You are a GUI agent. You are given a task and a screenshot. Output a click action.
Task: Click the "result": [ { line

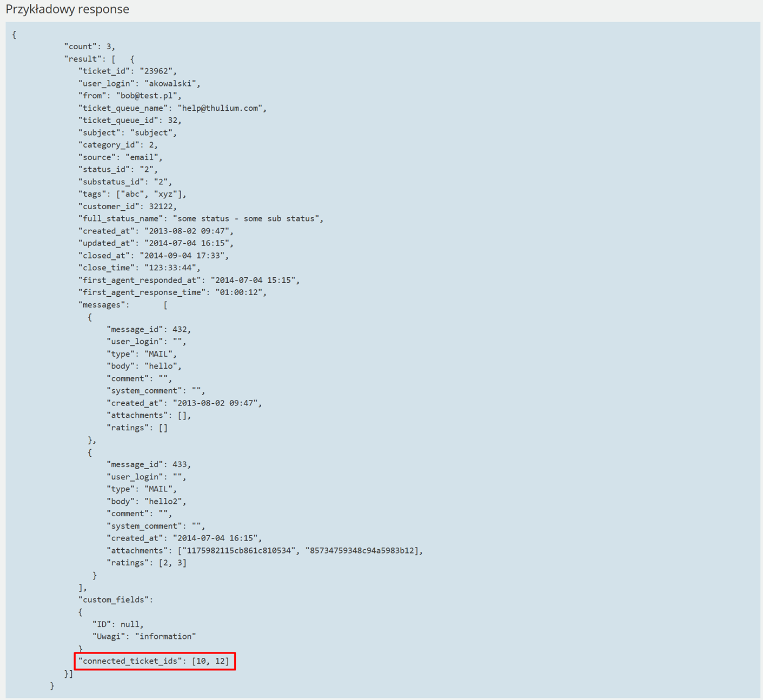click(x=99, y=59)
